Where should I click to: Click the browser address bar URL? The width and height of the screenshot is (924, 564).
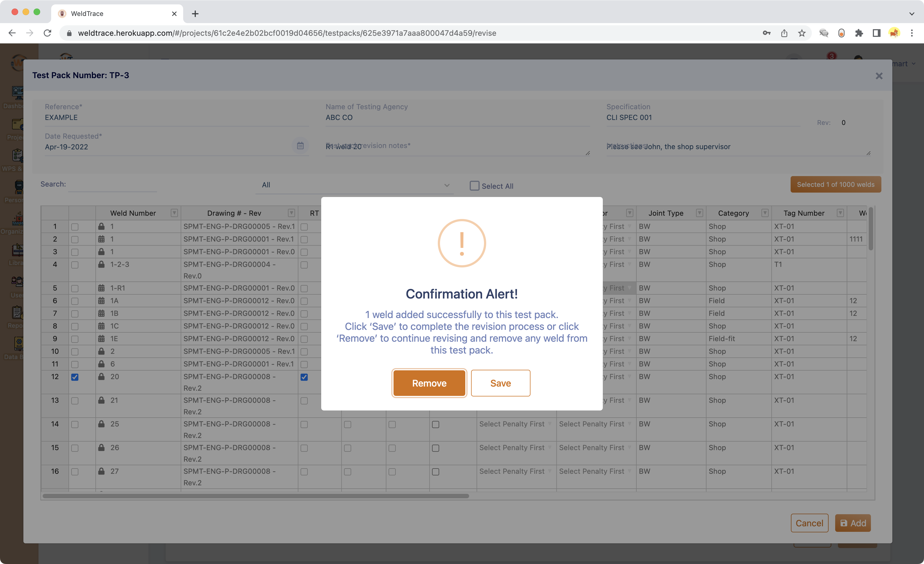tap(287, 33)
